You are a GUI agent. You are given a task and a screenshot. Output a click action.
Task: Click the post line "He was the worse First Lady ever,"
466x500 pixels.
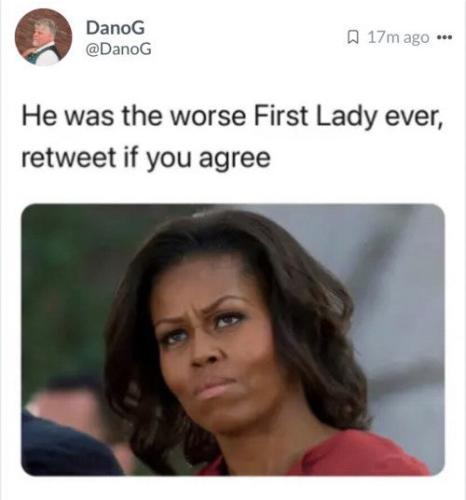point(232,117)
